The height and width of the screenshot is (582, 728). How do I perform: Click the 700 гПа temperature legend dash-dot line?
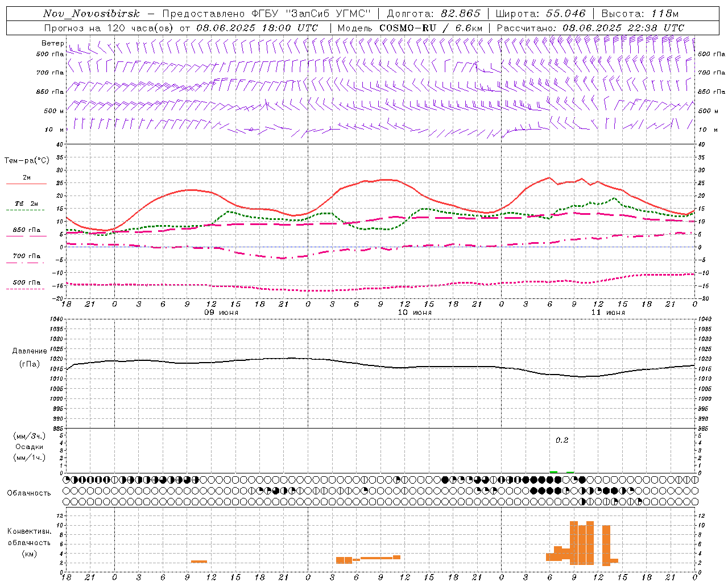pyautogui.click(x=26, y=263)
